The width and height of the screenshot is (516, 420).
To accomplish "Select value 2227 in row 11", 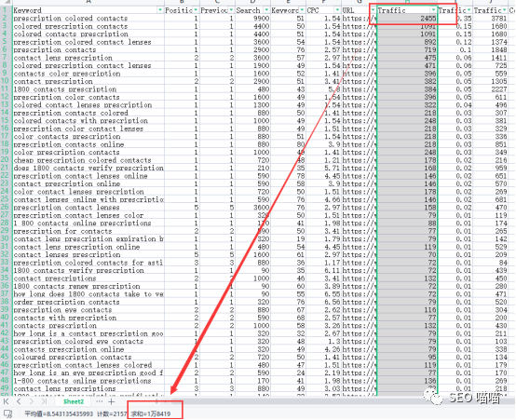I will click(491, 89).
